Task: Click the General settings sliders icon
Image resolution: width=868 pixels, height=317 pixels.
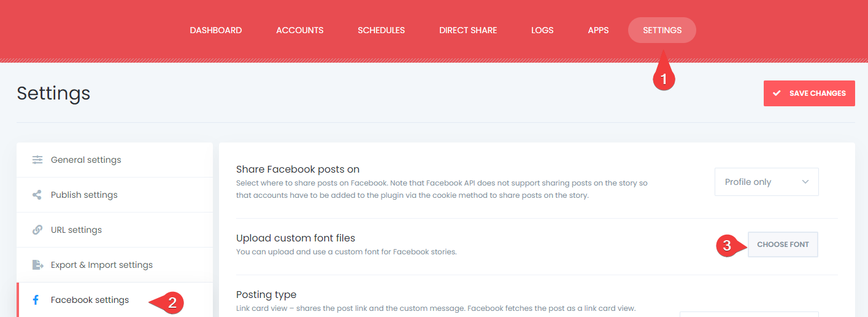Action: pos(37,160)
